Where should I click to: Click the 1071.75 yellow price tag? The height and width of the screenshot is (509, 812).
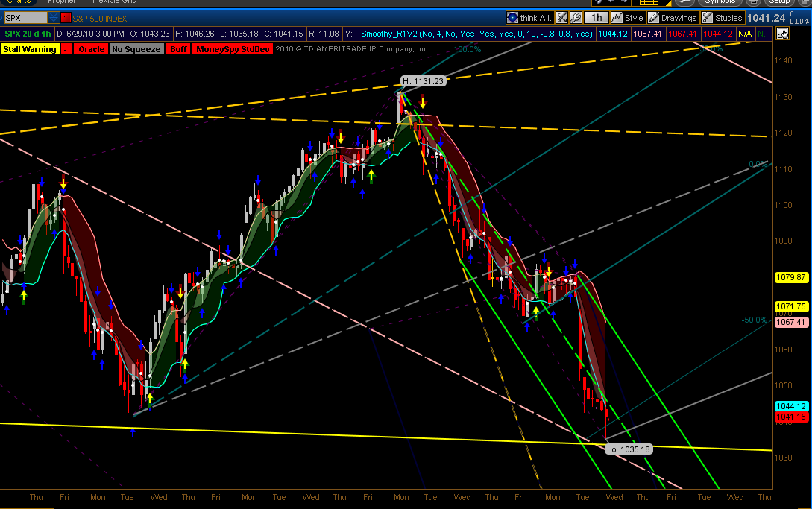coord(791,306)
